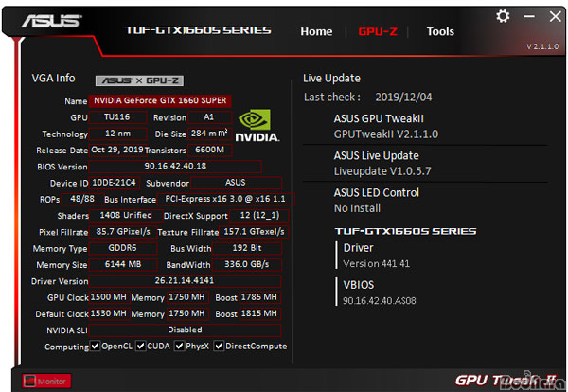Minimize the GPU Tweak window
Viewport: 568px width, 392px height.
pos(529,16)
